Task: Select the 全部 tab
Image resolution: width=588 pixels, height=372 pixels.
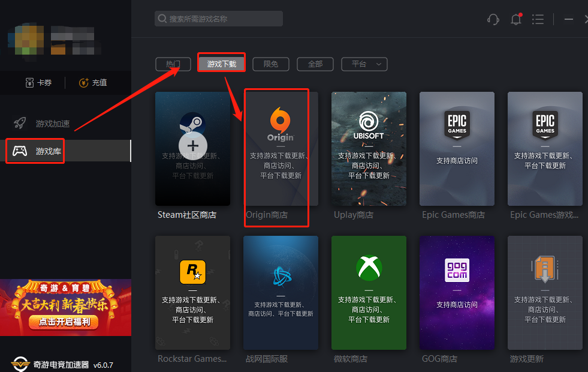Action: click(x=315, y=64)
